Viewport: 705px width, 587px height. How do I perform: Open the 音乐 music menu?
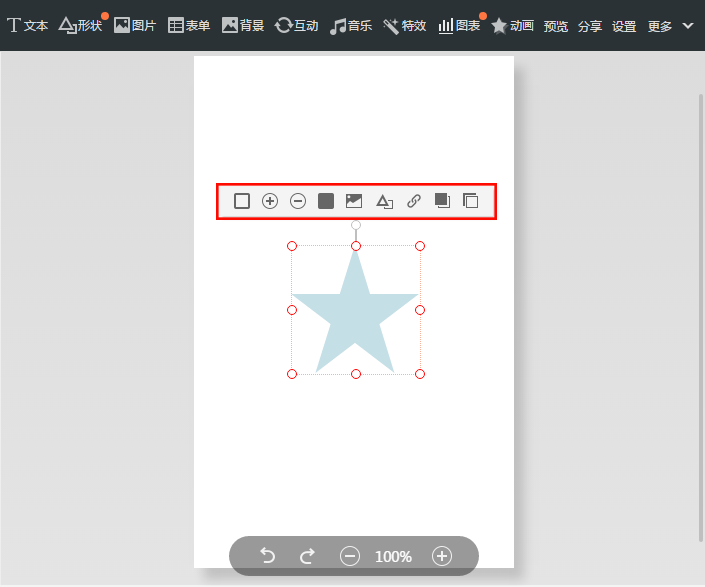351,26
